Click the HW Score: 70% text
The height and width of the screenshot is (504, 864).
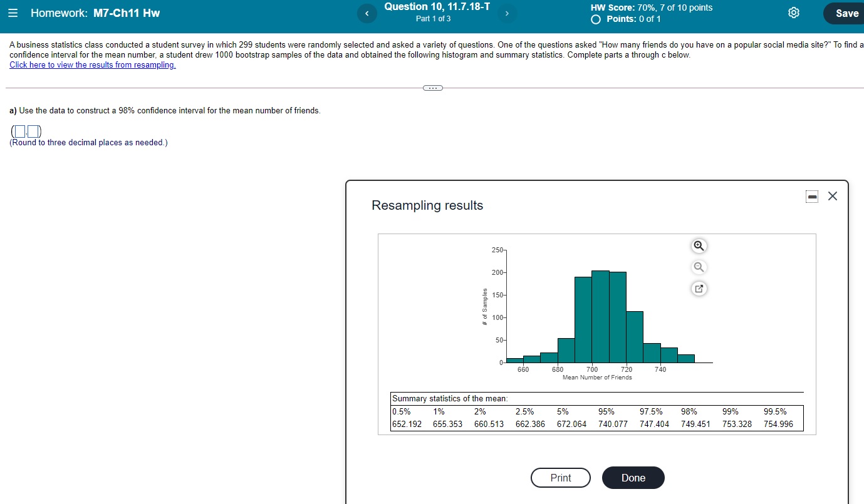[x=652, y=8]
